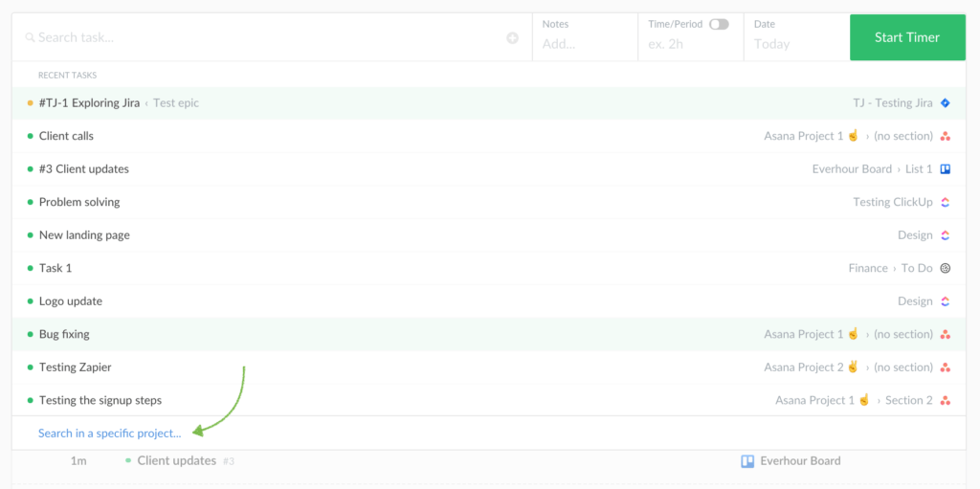Click the Trello icon next to List 1

pyautogui.click(x=945, y=169)
